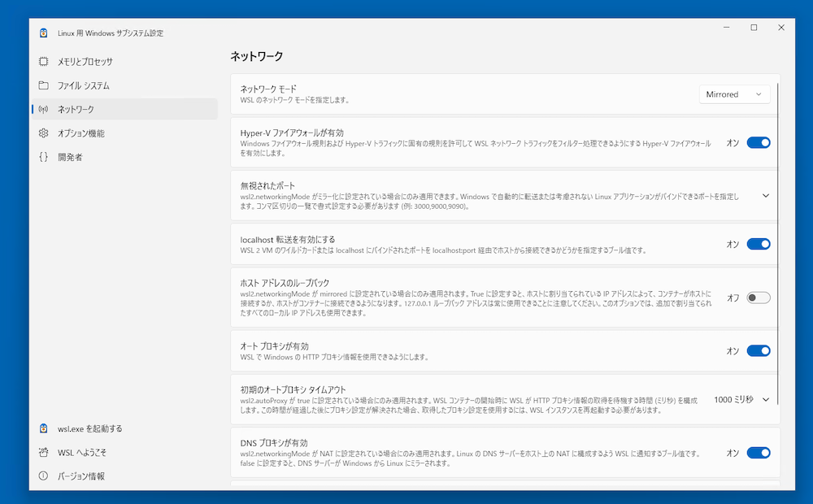Turn off localhost 転送を有効にする switch
Viewport: 813px width, 504px height.
tap(758, 244)
